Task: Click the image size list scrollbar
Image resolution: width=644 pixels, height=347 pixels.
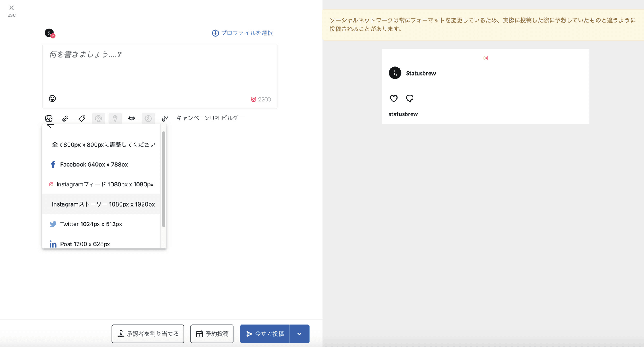Action: pos(163,179)
